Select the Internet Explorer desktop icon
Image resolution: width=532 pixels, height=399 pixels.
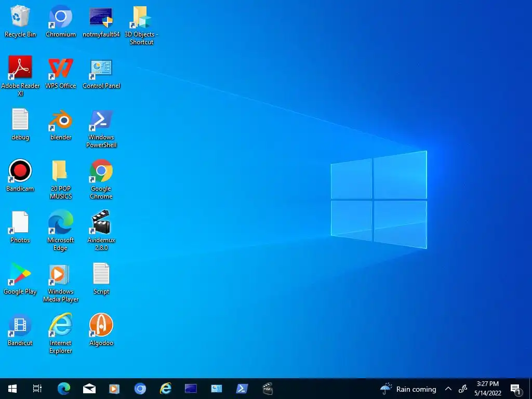point(61,334)
